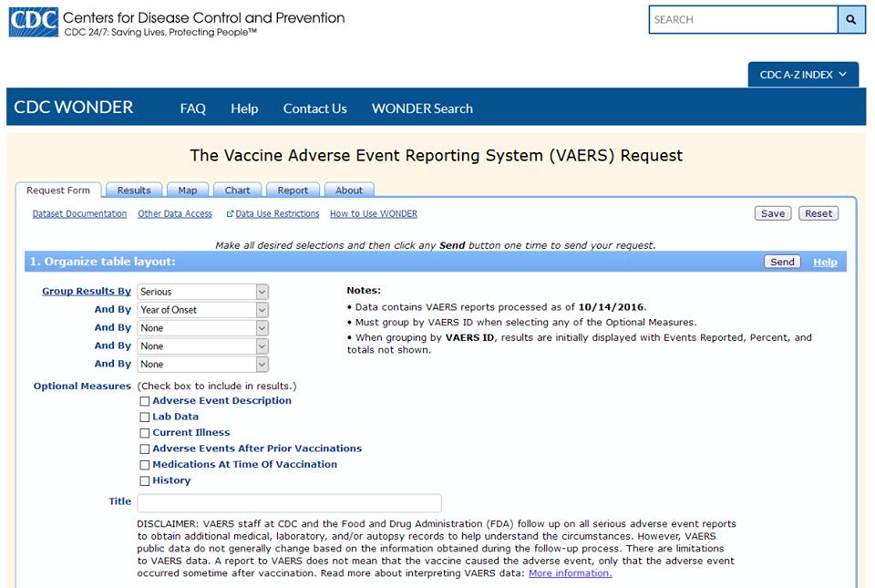Open the Dataset Documentation link
This screenshot has width=875, height=588.
(x=79, y=213)
